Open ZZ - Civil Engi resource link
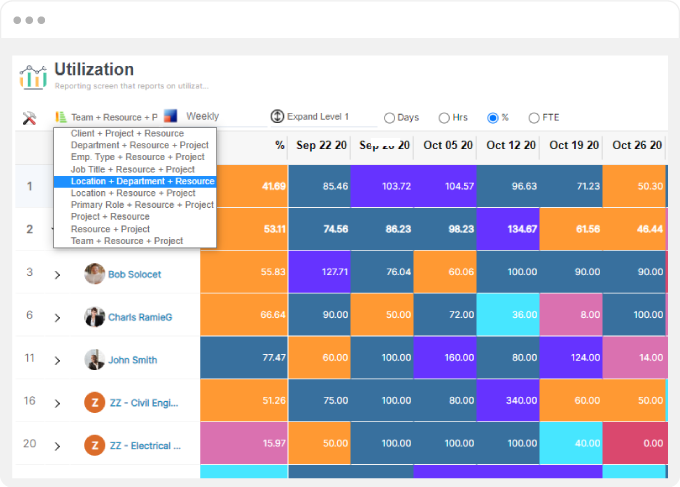The image size is (680, 487). (144, 403)
